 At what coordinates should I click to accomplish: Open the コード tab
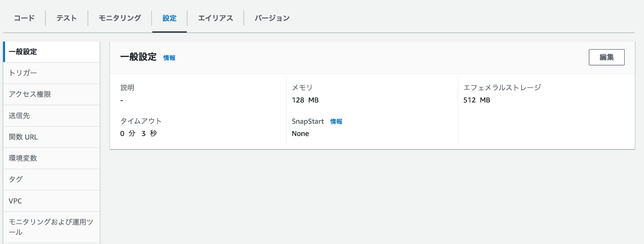tap(24, 18)
